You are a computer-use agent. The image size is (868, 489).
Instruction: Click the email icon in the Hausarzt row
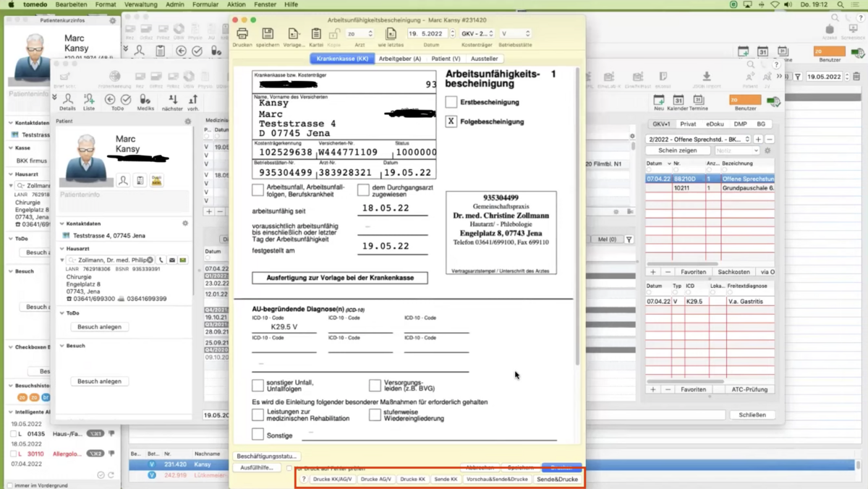pyautogui.click(x=172, y=260)
